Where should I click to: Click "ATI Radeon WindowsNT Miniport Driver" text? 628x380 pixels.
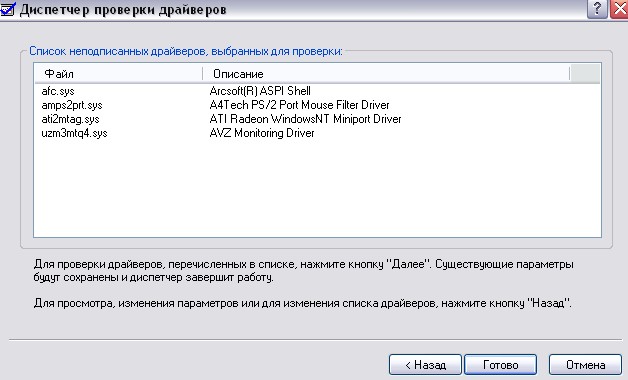(x=305, y=119)
